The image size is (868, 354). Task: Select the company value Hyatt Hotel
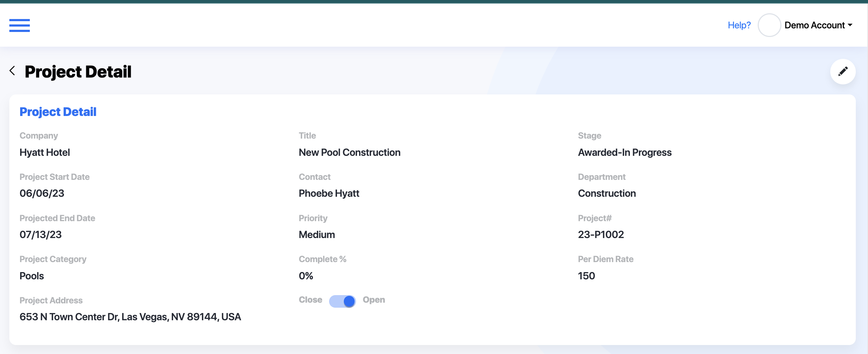click(x=45, y=153)
